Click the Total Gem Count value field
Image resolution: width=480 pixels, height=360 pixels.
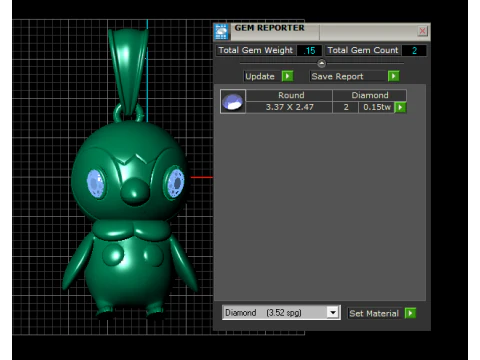[x=414, y=51]
